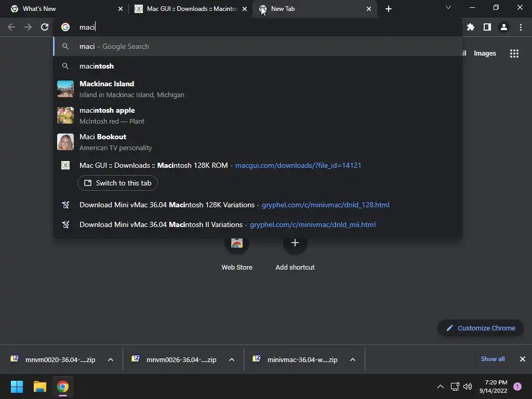The height and width of the screenshot is (399, 532).
Task: Reload the current page
Action: coord(45,27)
